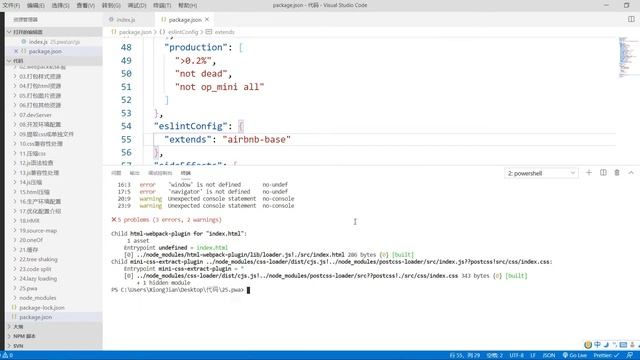
Task: Expand the 19.source-map folder
Action: point(53,230)
